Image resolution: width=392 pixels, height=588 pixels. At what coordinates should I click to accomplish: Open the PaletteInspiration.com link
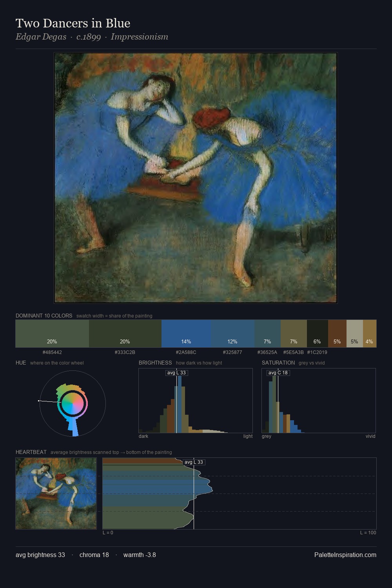[345, 555]
